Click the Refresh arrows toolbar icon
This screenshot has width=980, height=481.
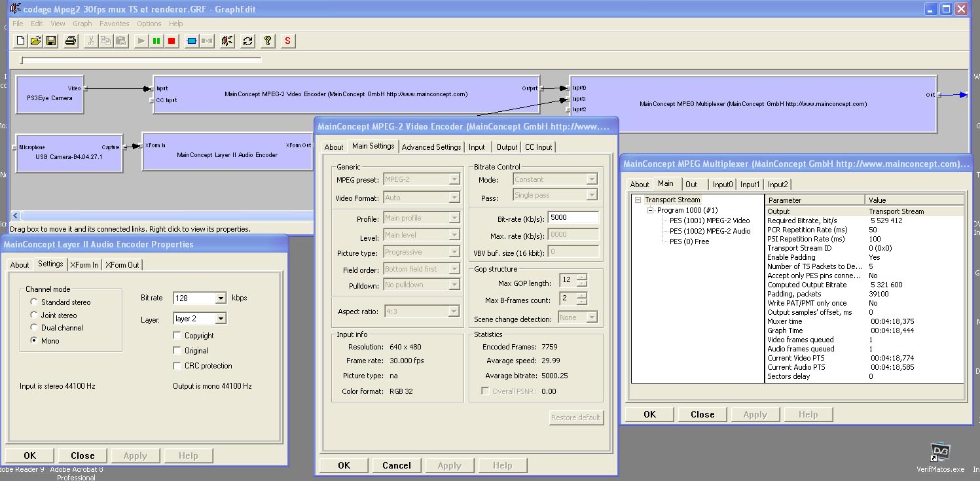(x=247, y=41)
